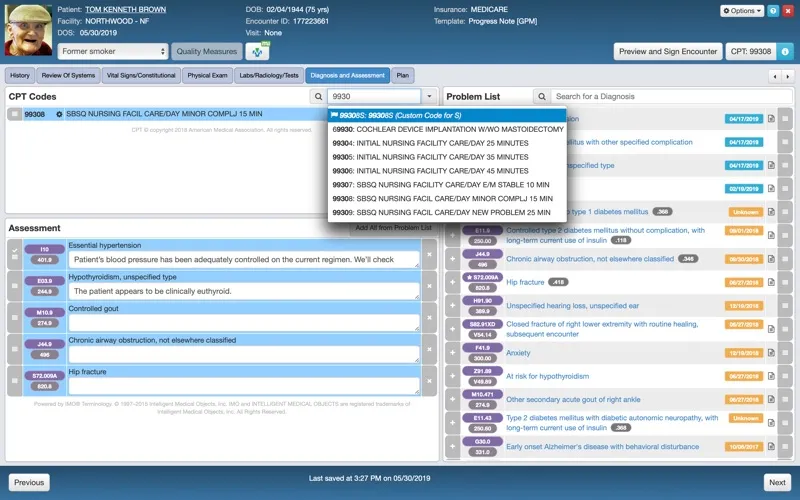Close the encounter with the red X icon
The width and height of the screenshot is (800, 500).
(x=788, y=11)
